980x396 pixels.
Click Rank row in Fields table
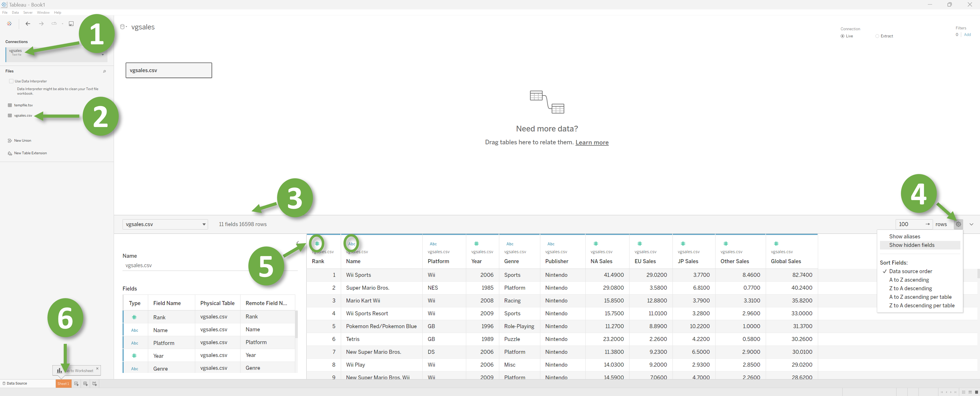[x=209, y=317]
